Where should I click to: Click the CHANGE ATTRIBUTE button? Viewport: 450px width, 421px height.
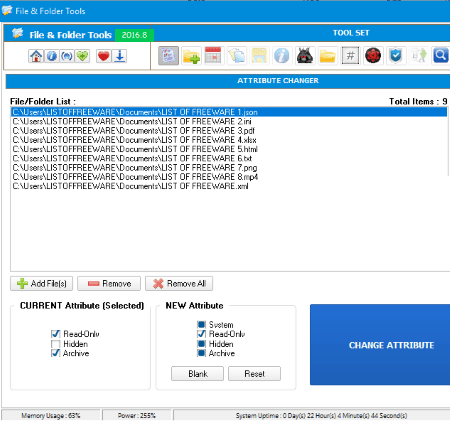(x=380, y=345)
